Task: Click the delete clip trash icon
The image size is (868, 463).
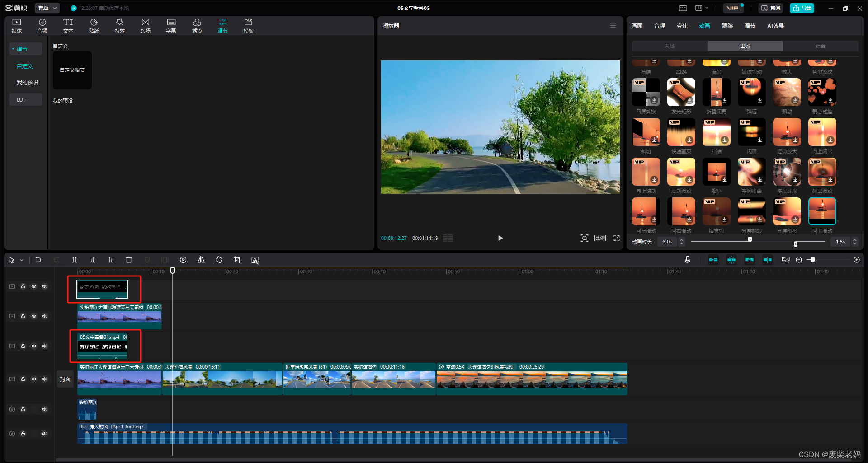Action: (x=129, y=260)
